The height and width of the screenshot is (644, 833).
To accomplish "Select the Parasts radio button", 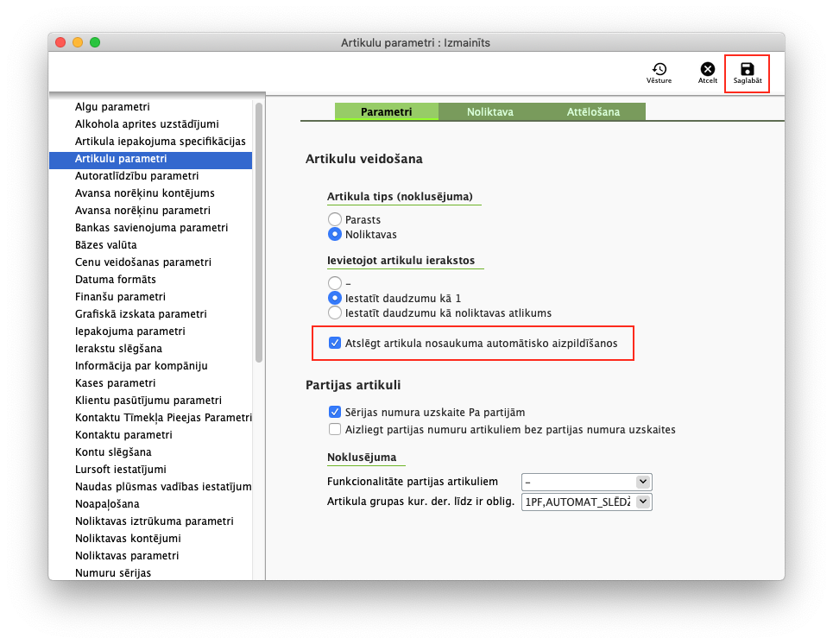I will pos(335,220).
